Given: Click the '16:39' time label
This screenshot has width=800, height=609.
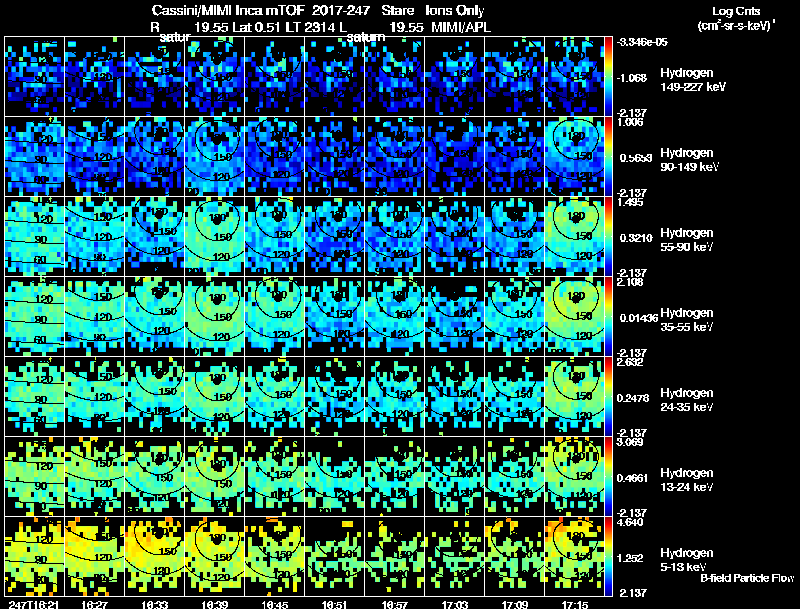Looking at the screenshot, I should click(x=214, y=605).
